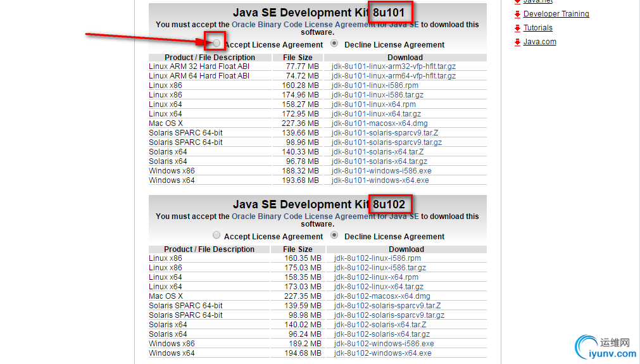Download jdk-8u102-linux-x64.rpm
The image size is (640, 364).
coord(376,277)
